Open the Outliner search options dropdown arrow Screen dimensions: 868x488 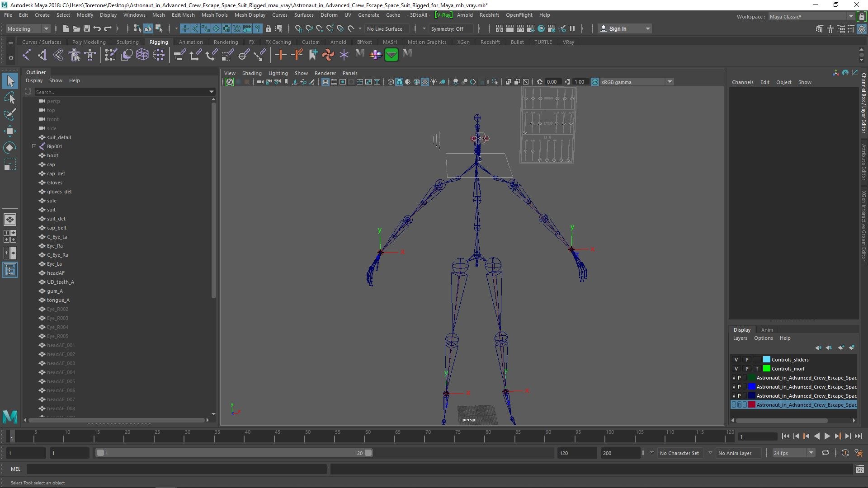point(211,92)
